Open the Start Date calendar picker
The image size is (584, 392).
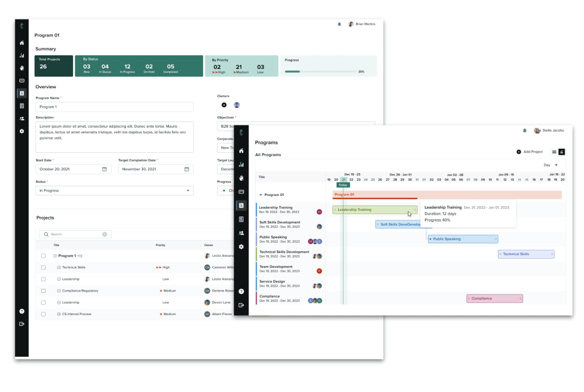pyautogui.click(x=104, y=169)
